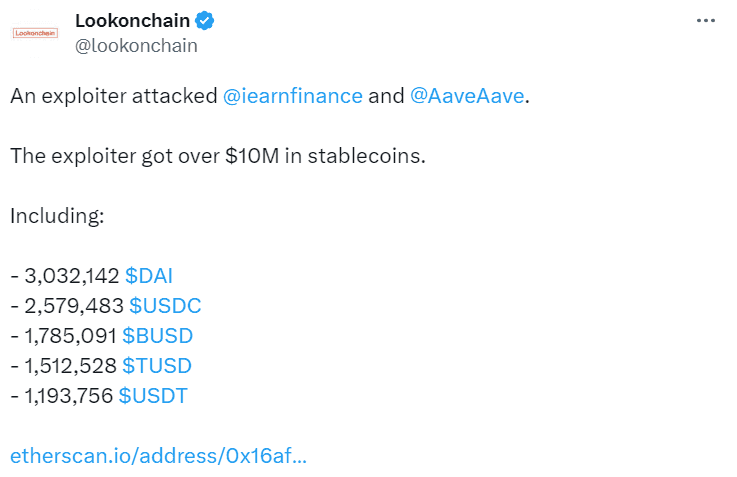Screen dimensions: 737x477
Task: Click the 3,032,142 DAI amount text
Action: [x=72, y=276]
